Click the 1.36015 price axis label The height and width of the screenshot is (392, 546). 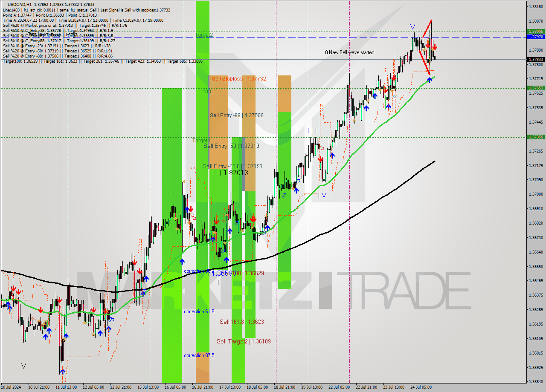pyautogui.click(x=536, y=353)
